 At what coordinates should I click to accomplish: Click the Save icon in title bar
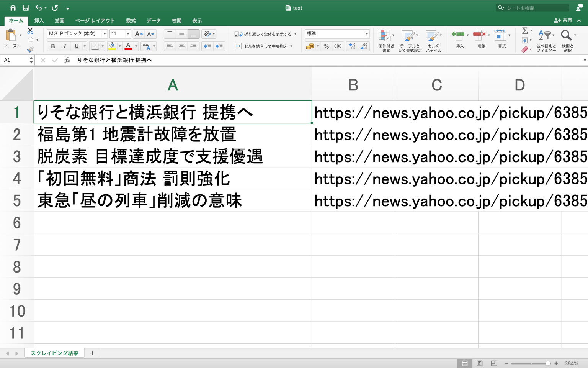(26, 8)
